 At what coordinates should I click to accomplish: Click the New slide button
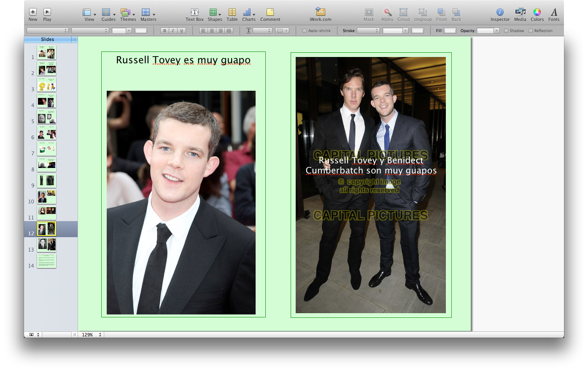(33, 12)
